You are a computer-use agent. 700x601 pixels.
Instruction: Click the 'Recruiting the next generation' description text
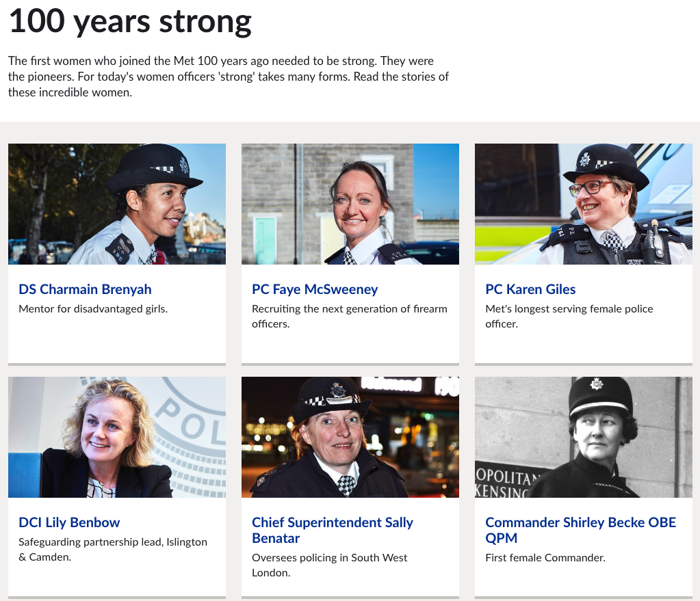350,317
